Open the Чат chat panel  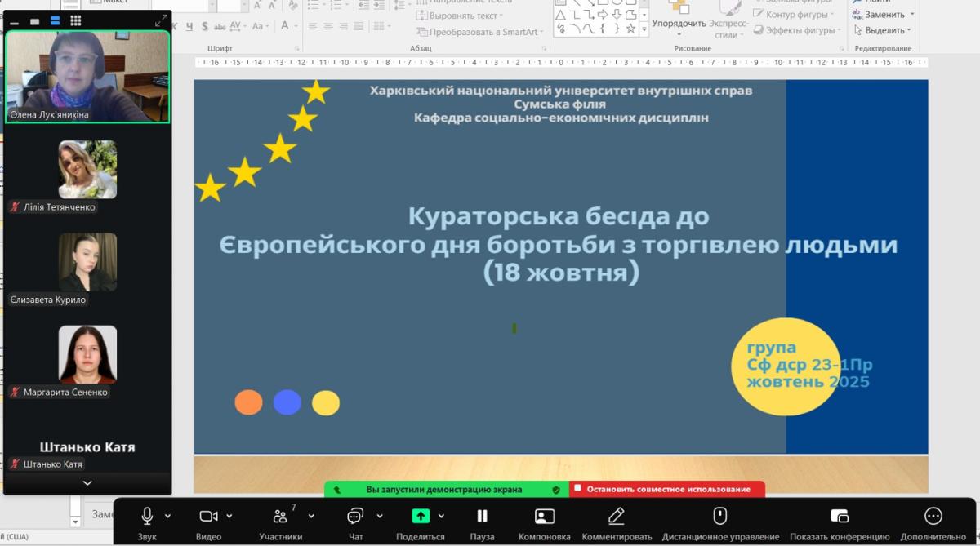pos(355,516)
